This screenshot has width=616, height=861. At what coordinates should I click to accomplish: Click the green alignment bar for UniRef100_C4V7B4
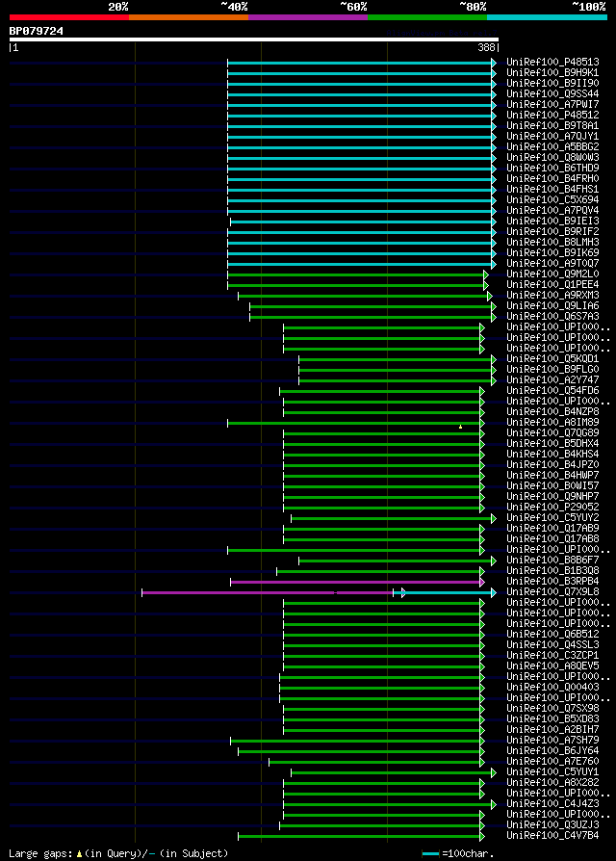(362, 836)
